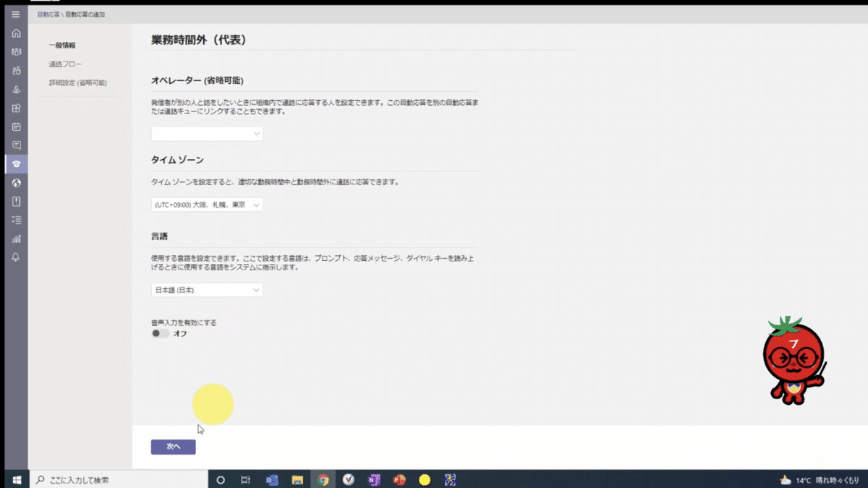The image size is (868, 488).
Task: Open the Analytics and reports chart icon
Action: 16,239
